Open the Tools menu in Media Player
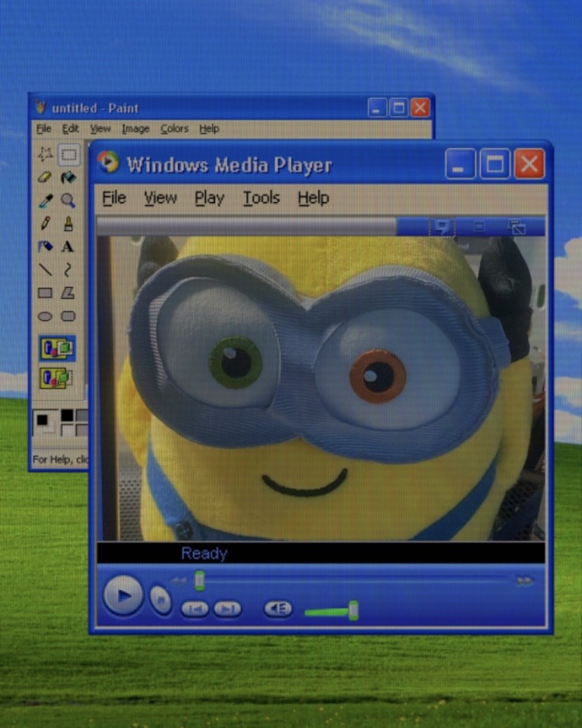Screen dimensions: 582x728 pos(261,198)
